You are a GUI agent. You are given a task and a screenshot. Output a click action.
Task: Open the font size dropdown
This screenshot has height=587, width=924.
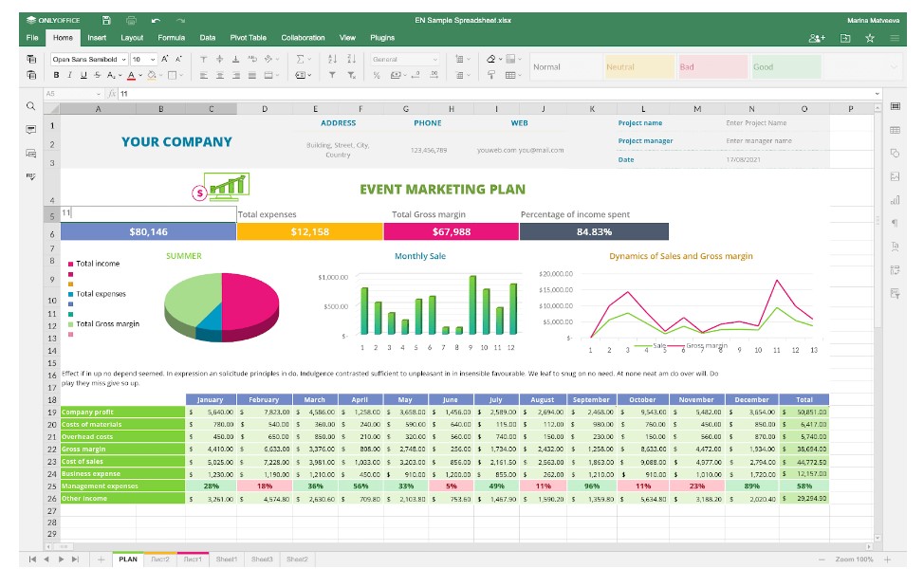[144, 61]
